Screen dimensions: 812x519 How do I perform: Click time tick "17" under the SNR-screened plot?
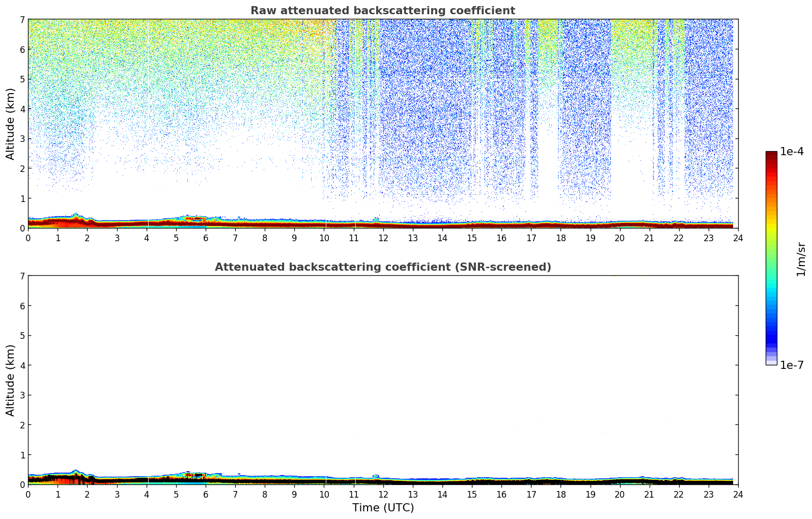531,495
